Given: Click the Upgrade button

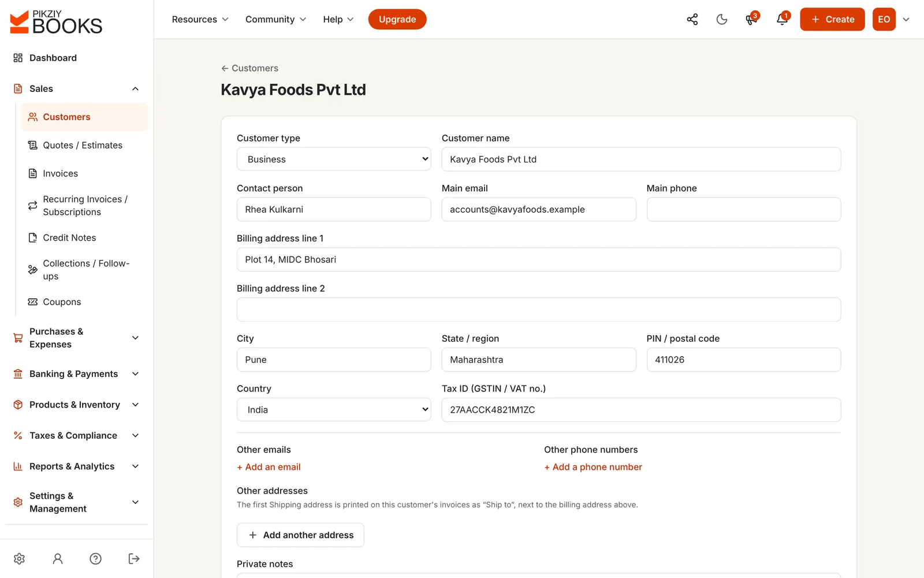Looking at the screenshot, I should [397, 20].
